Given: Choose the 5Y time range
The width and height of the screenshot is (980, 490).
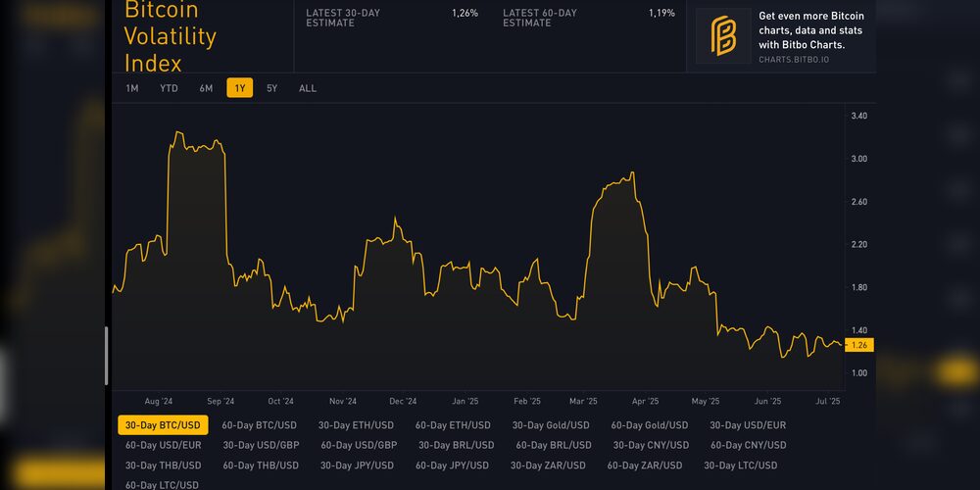Looking at the screenshot, I should 271,88.
